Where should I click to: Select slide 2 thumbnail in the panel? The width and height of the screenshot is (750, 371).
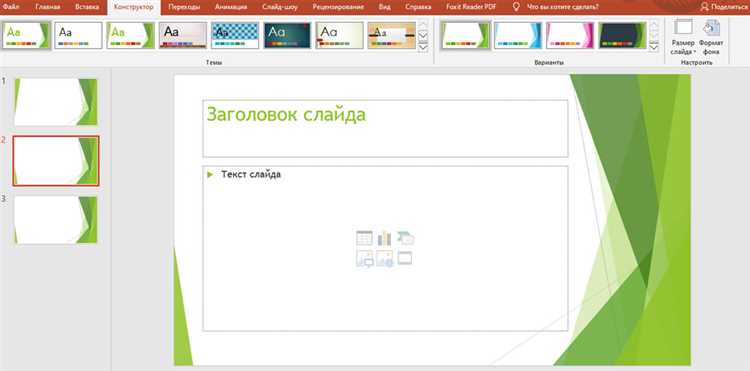click(56, 161)
